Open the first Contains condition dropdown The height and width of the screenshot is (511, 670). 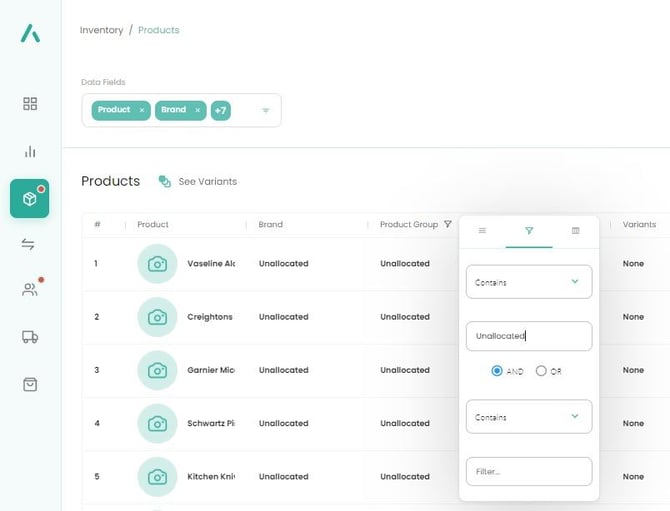click(529, 282)
